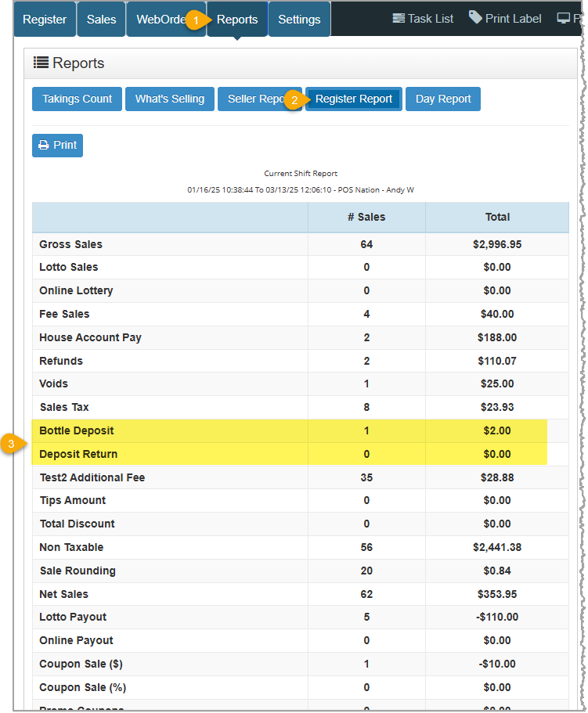The height and width of the screenshot is (713, 588).
Task: Open the Settings tab
Action: [299, 18]
